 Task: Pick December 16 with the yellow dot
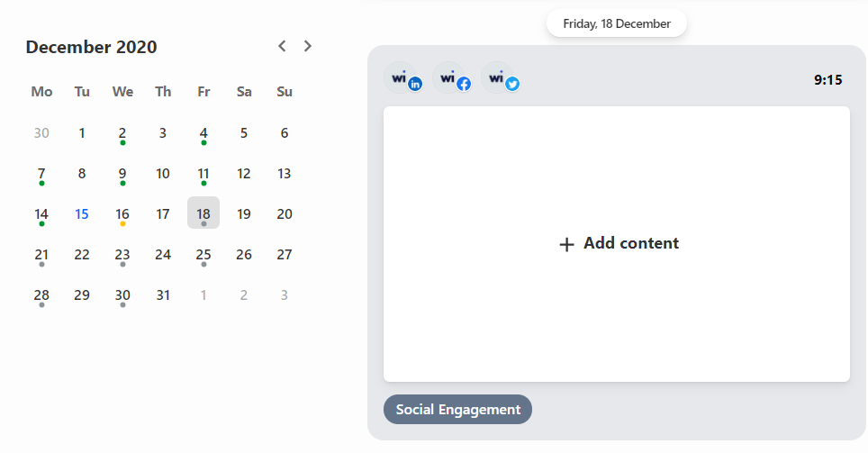click(x=122, y=213)
